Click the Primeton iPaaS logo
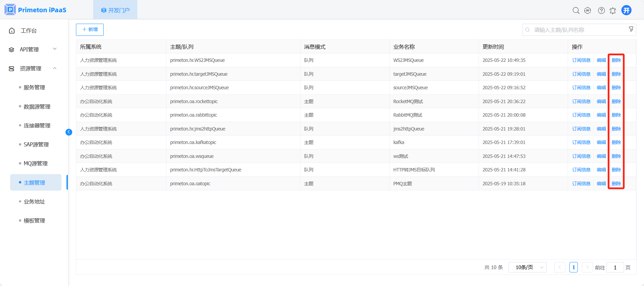This screenshot has height=286, width=644. 35,10
